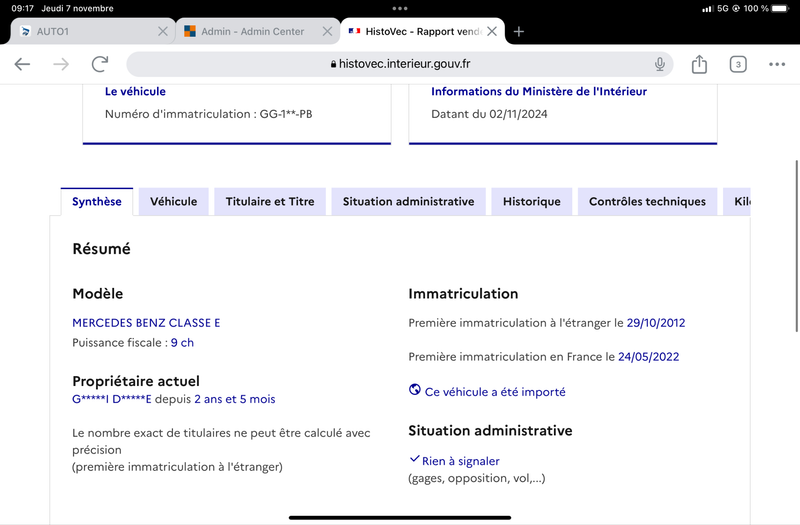
Task: Click the Admin Center tab favicon
Action: (190, 32)
